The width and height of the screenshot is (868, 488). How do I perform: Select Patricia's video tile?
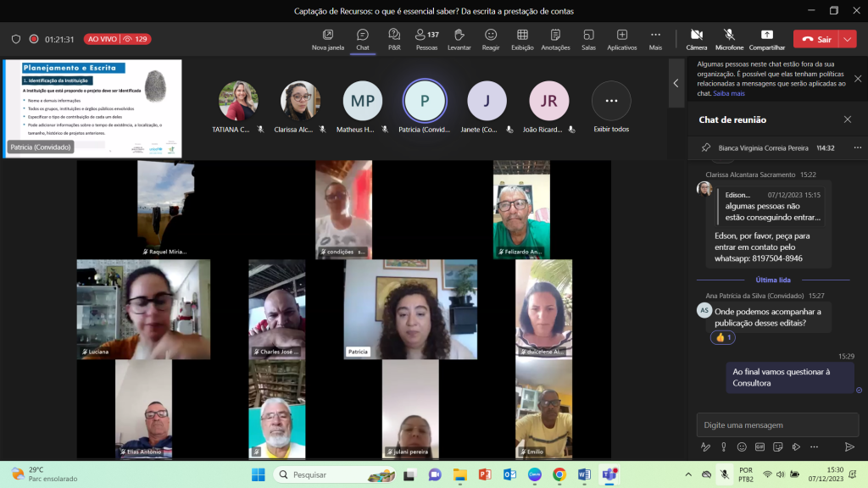[410, 309]
